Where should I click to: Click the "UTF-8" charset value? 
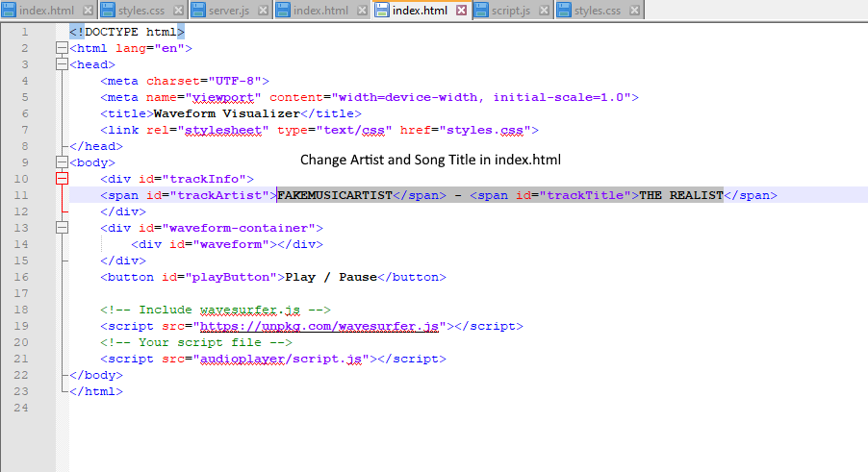235,81
